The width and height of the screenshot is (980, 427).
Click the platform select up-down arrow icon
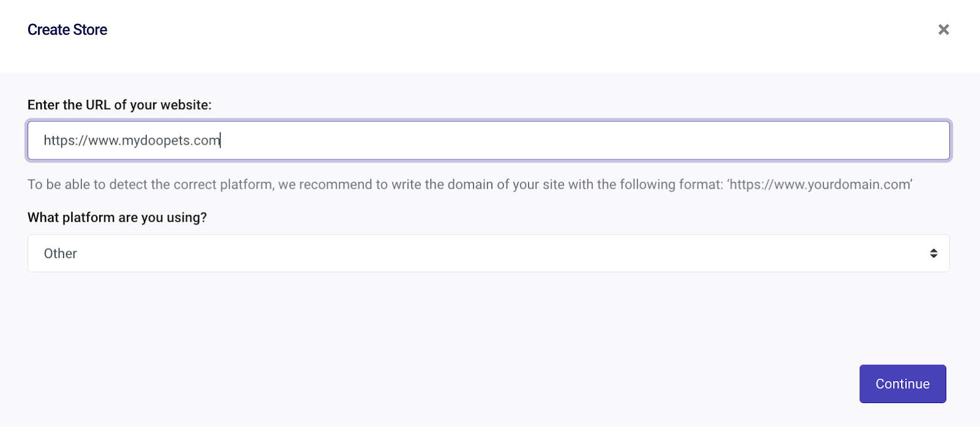pos(933,253)
